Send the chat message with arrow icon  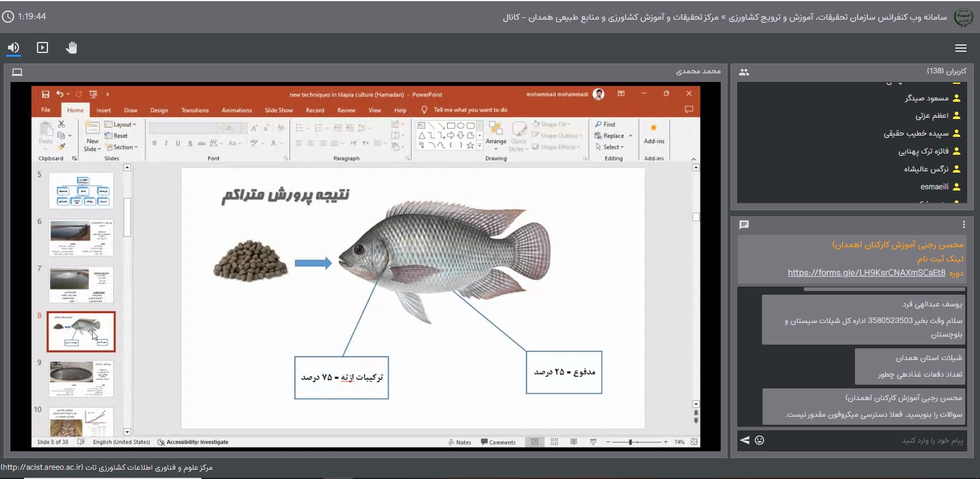(745, 440)
